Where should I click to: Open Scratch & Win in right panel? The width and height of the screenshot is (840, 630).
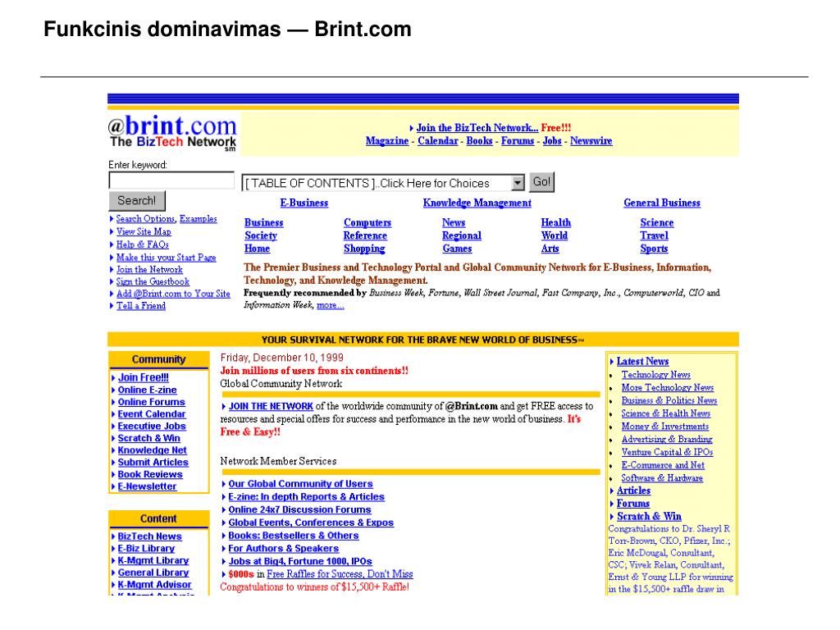(649, 517)
